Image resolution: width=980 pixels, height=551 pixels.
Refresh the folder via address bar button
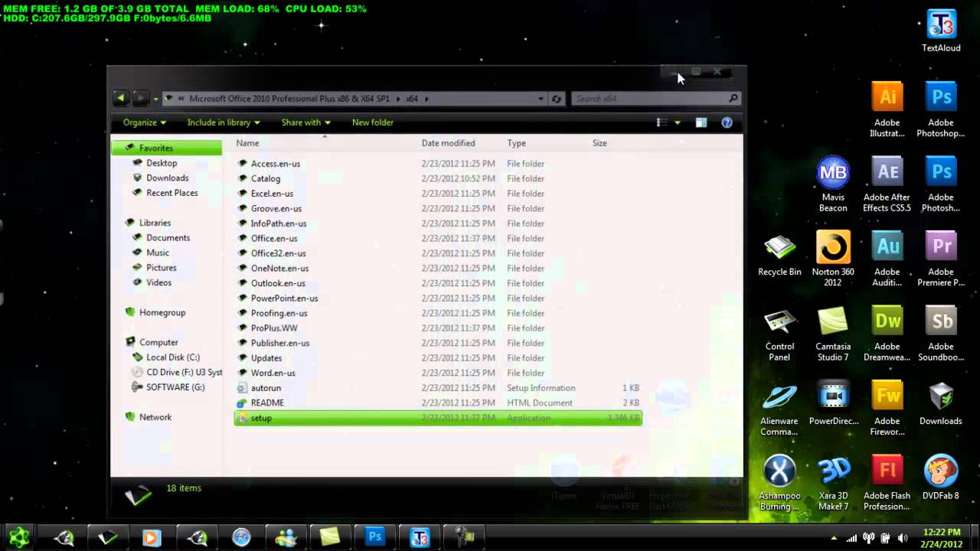tap(557, 99)
